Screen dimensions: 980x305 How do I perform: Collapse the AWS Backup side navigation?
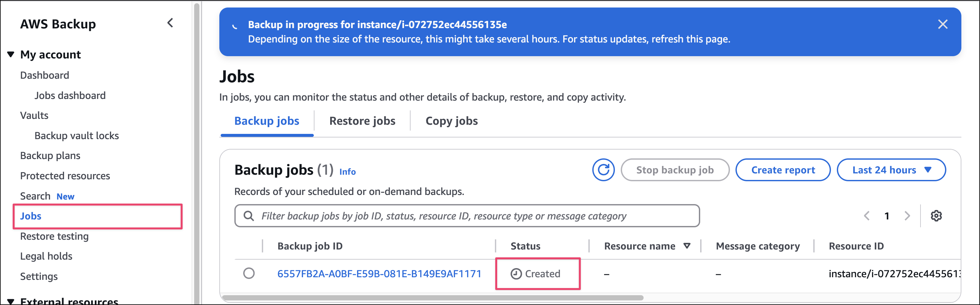tap(170, 23)
